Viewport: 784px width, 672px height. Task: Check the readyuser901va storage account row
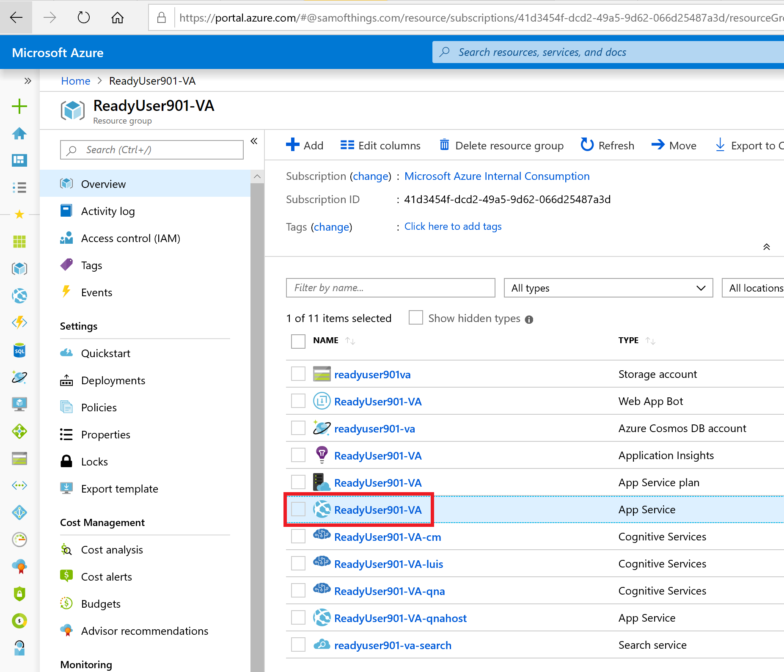click(298, 374)
